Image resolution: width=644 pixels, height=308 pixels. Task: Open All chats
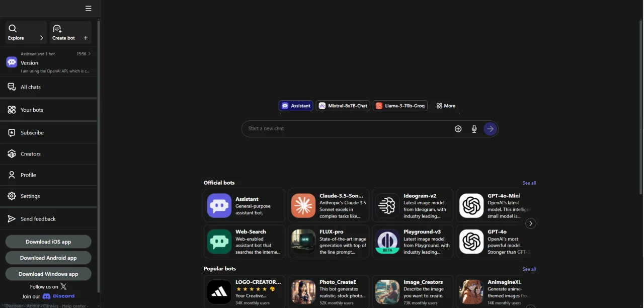48,87
